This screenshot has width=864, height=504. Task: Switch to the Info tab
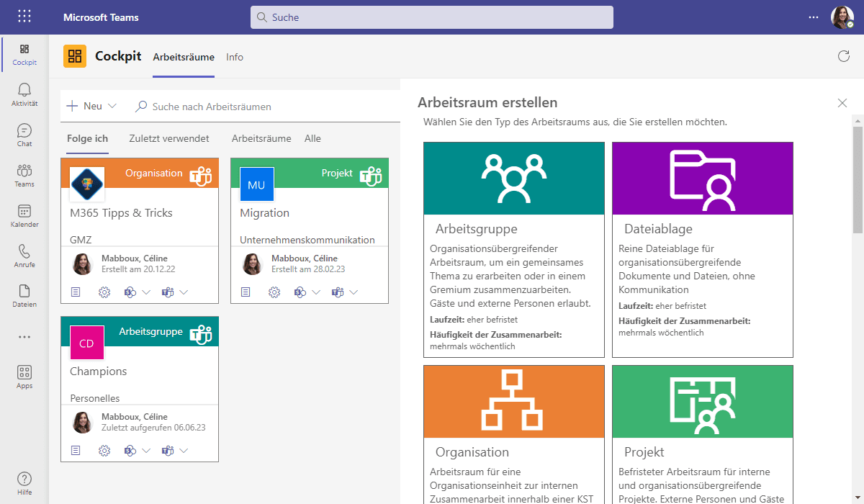coord(235,57)
